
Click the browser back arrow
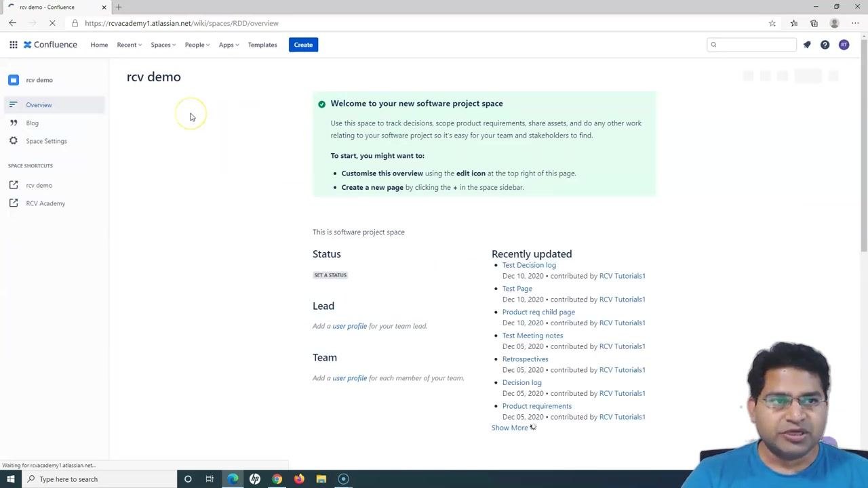tap(12, 23)
